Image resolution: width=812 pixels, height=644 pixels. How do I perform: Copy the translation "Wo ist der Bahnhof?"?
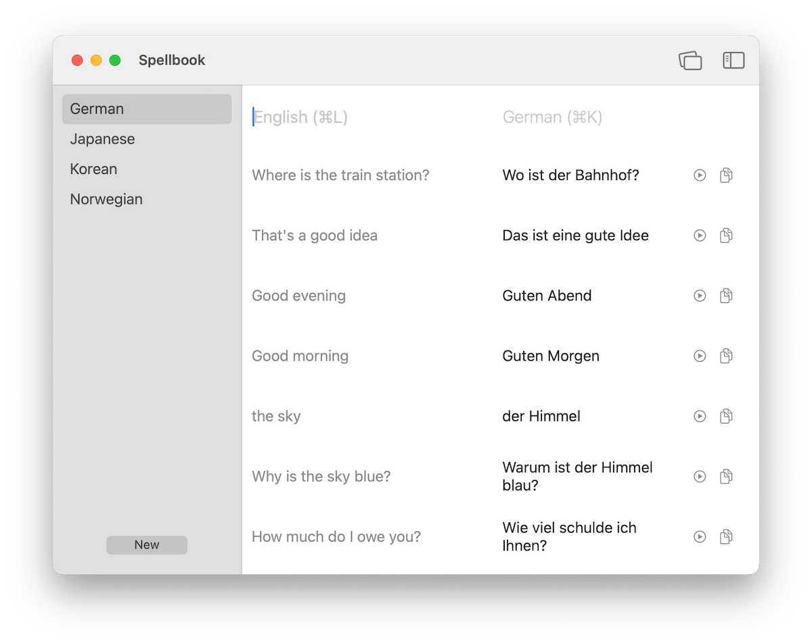click(726, 175)
